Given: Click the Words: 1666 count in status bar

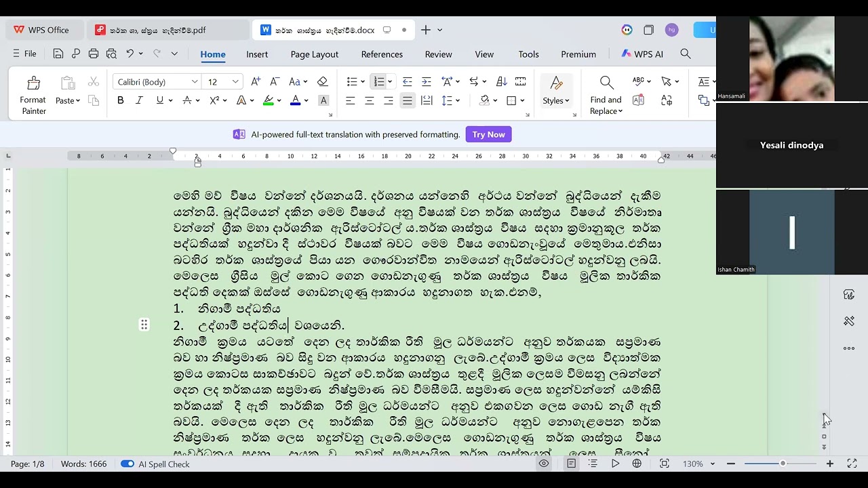Looking at the screenshot, I should point(83,464).
